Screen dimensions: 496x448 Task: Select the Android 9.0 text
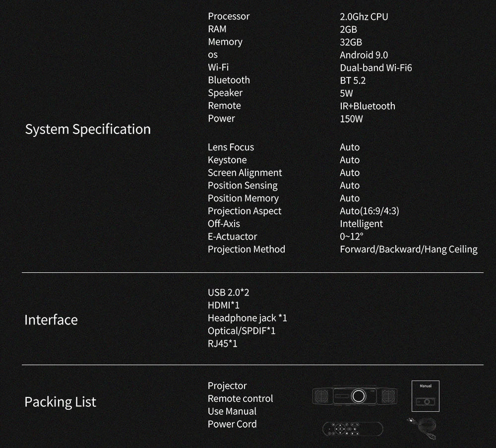[364, 55]
